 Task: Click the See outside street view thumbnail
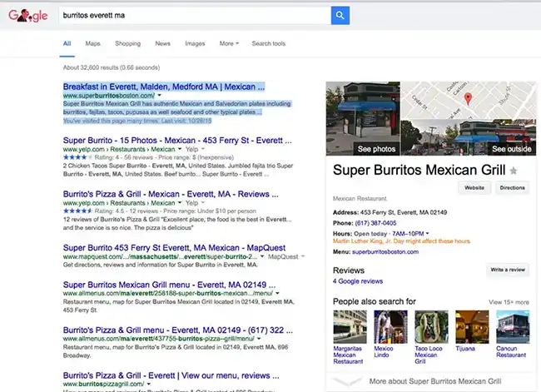pyautogui.click(x=469, y=137)
